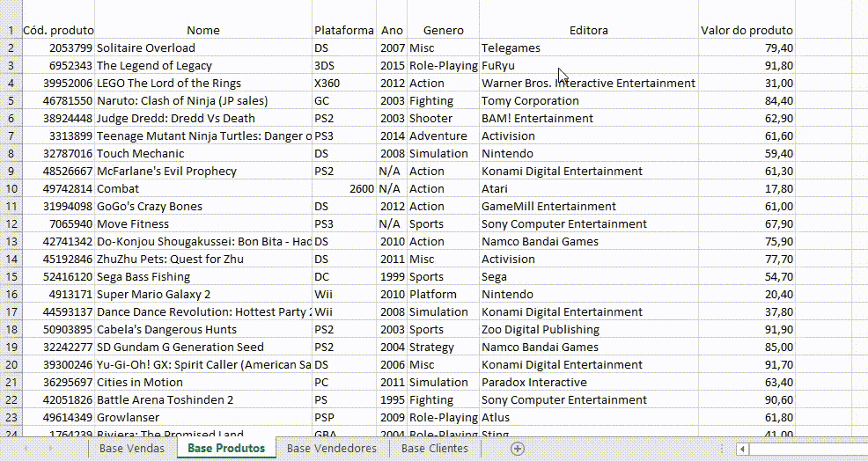Screen dimensions: 868x461
Task: Select row 16 via its row header
Action: click(11, 295)
